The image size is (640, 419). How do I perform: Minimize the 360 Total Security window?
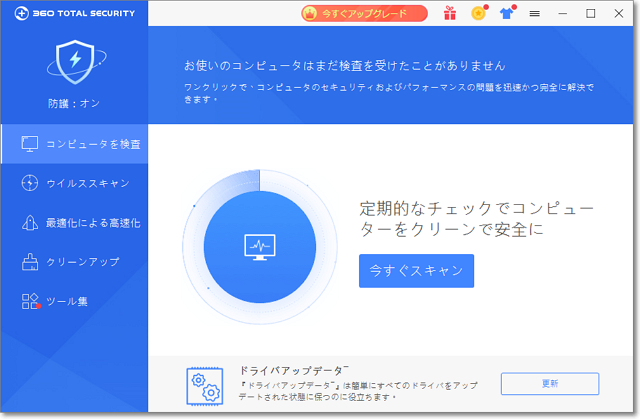pos(562,14)
